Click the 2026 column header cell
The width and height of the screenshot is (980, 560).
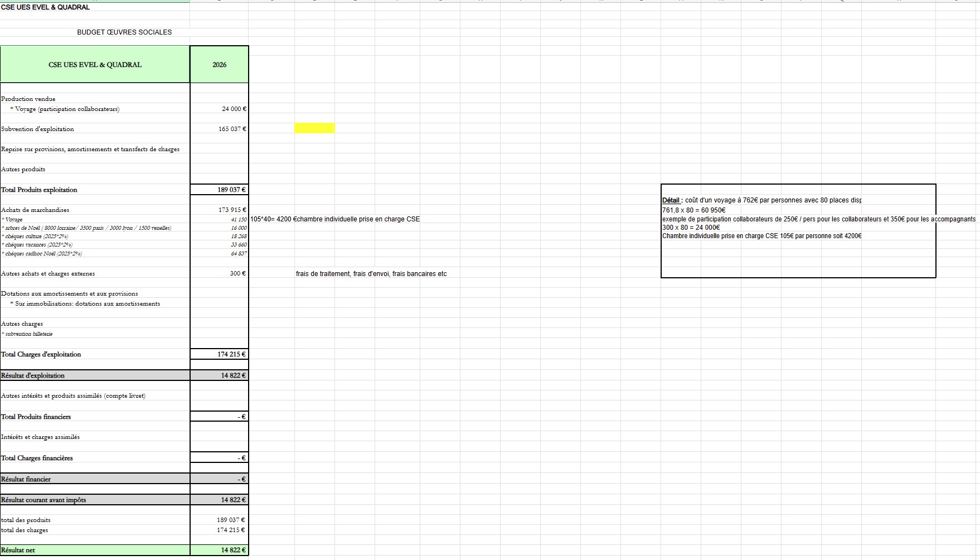219,65
